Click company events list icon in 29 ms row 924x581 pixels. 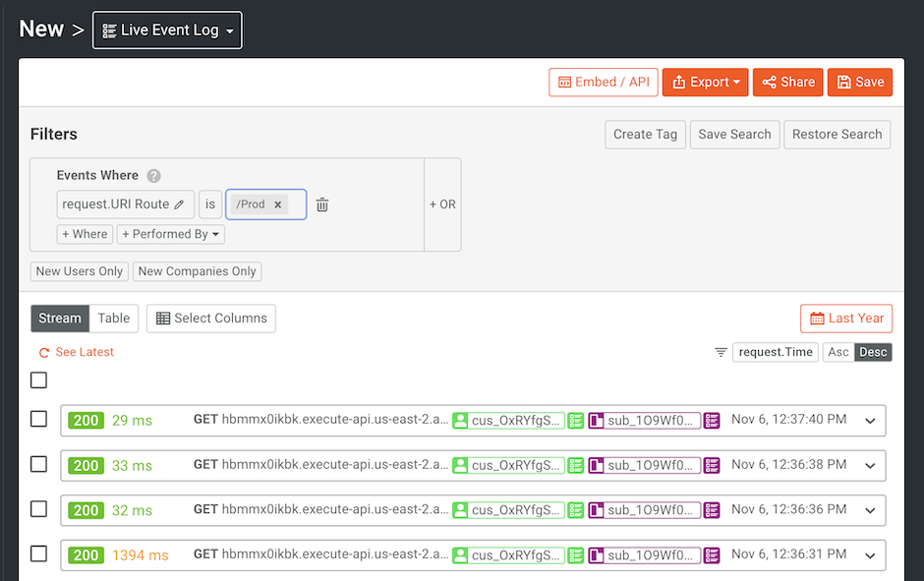coord(712,421)
